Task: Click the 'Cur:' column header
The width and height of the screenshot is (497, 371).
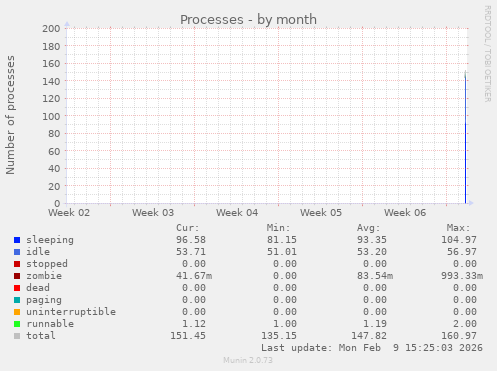Action: click(188, 228)
